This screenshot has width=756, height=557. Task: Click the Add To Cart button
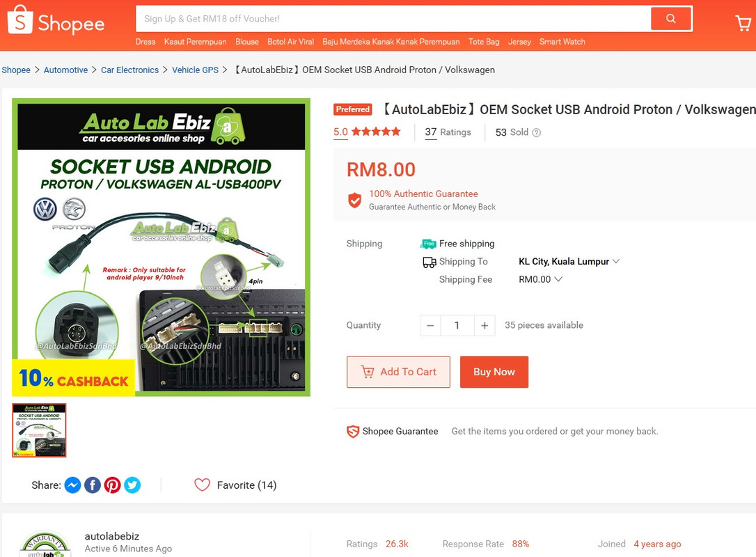[398, 372]
